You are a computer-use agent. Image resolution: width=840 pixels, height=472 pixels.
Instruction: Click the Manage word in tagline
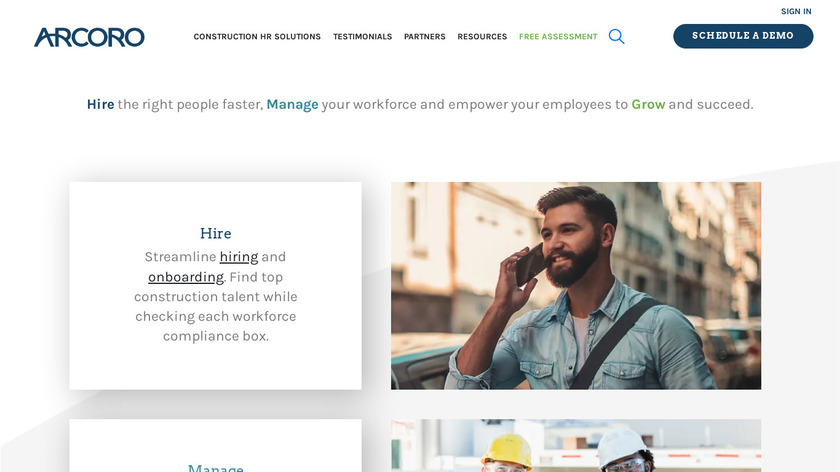[292, 104]
